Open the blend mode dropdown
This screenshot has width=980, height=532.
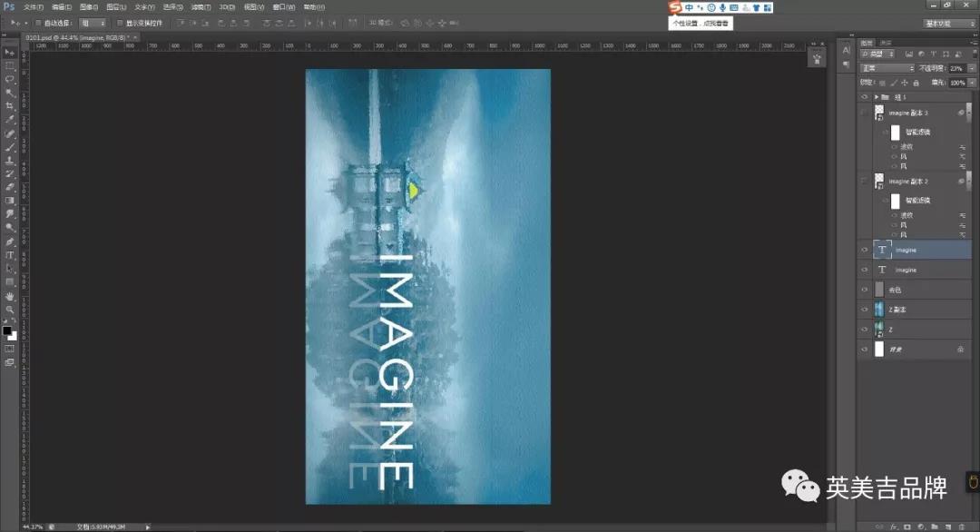click(x=887, y=68)
